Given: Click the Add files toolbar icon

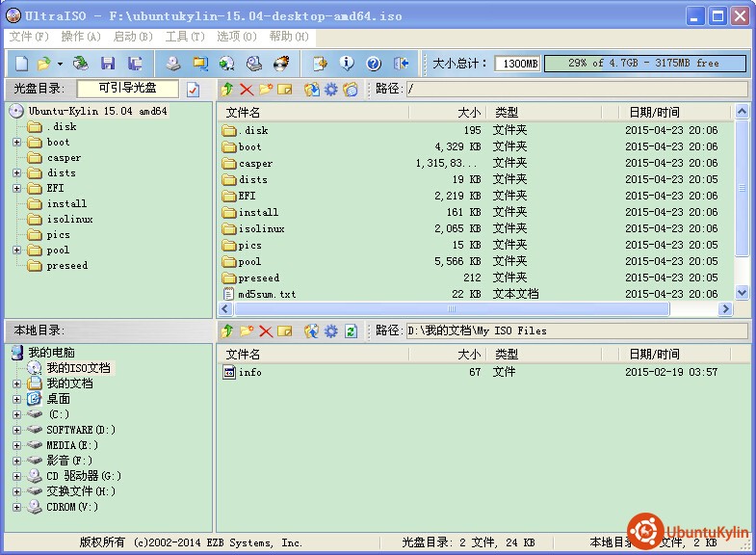Looking at the screenshot, I should coord(320,64).
